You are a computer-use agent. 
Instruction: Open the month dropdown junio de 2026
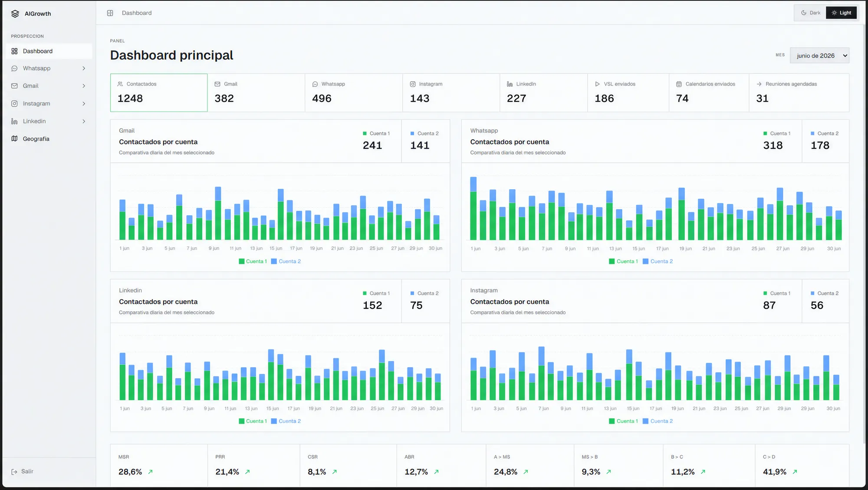click(819, 56)
